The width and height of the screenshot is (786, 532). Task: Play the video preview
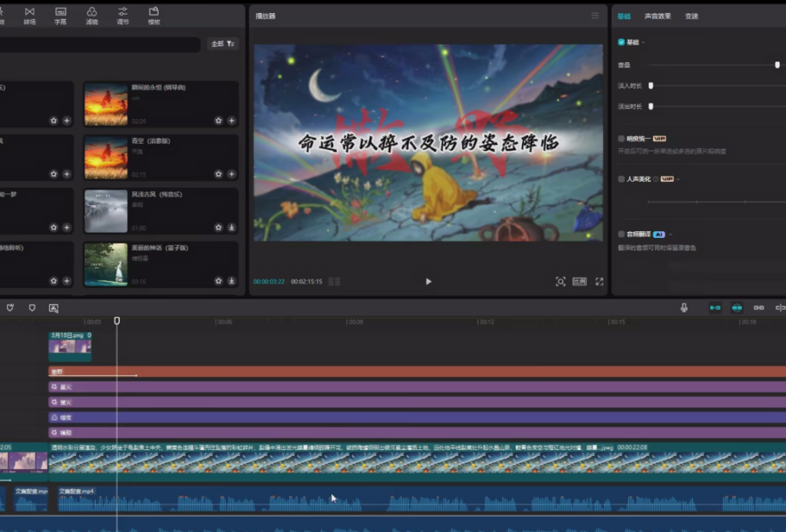pyautogui.click(x=428, y=282)
